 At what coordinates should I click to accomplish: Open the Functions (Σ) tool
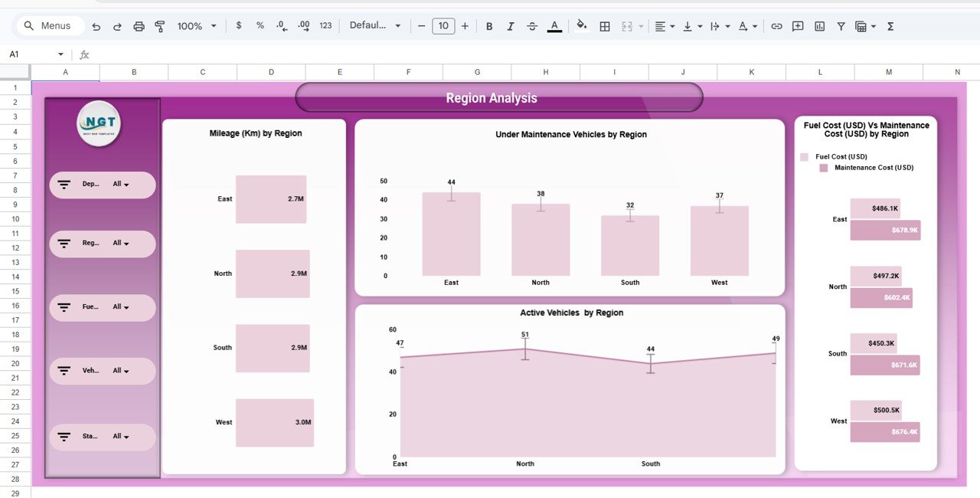click(890, 25)
